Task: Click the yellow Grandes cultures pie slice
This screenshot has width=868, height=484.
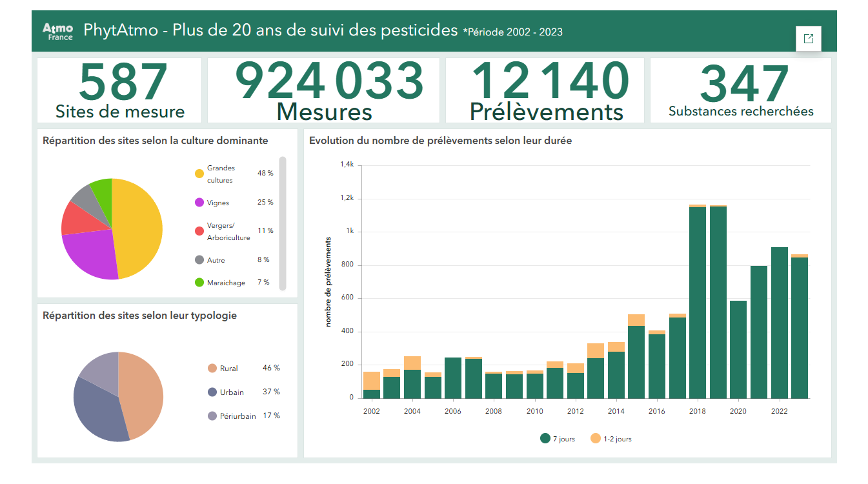Action: 139,226
